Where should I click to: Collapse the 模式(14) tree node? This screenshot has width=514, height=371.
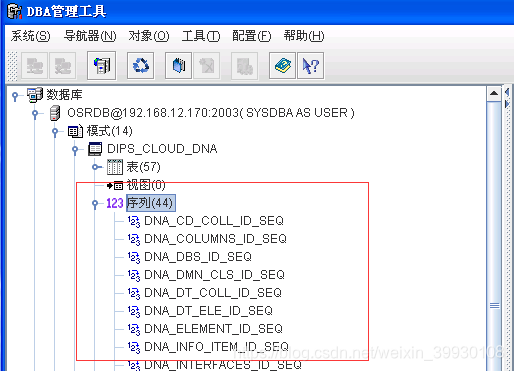(55, 132)
